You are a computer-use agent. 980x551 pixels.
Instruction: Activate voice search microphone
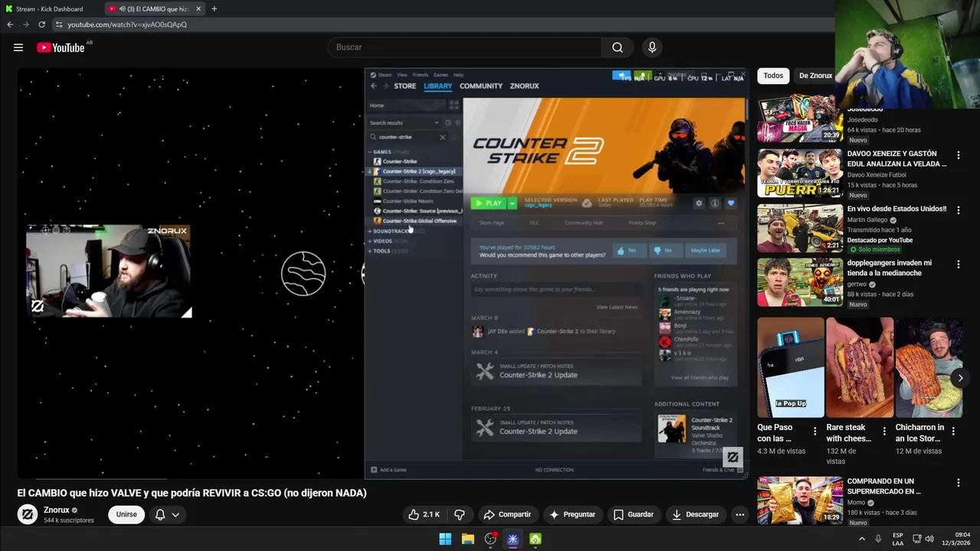[652, 47]
